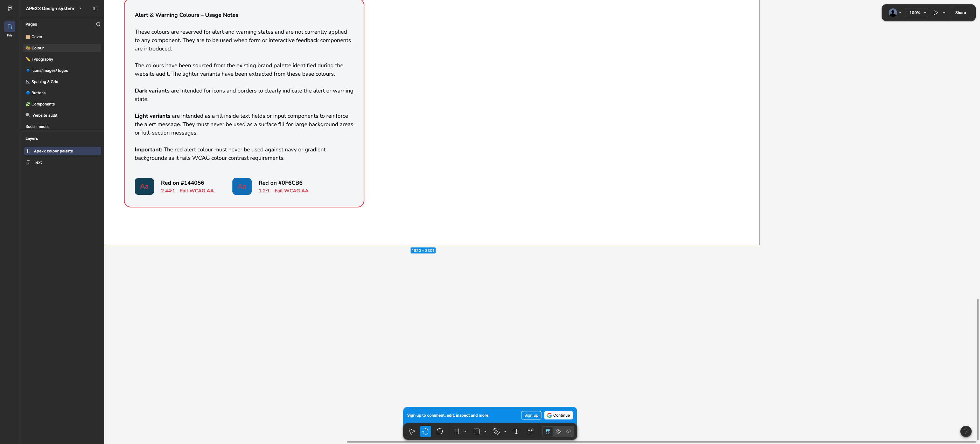Select the Apexx colour palette layer

(62, 151)
